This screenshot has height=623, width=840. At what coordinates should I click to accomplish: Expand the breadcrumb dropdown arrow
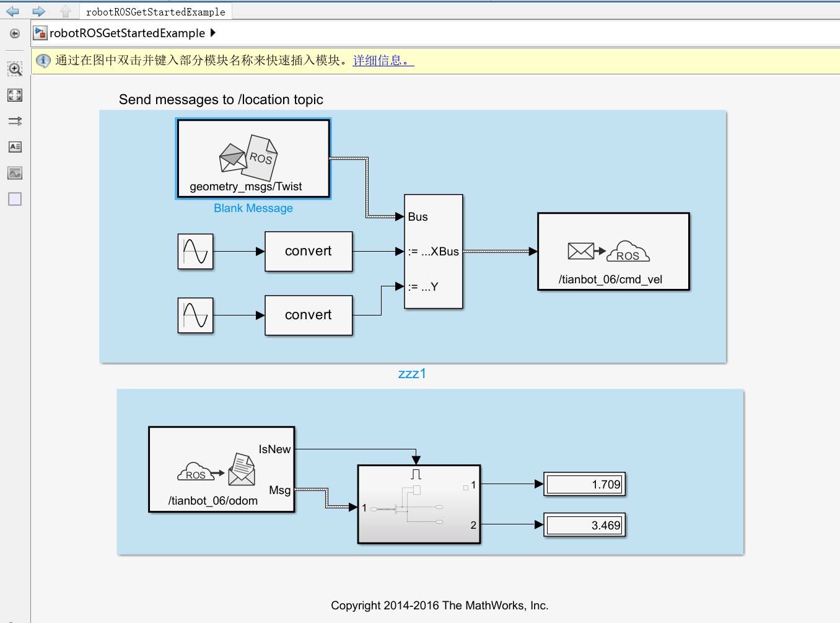point(213,33)
